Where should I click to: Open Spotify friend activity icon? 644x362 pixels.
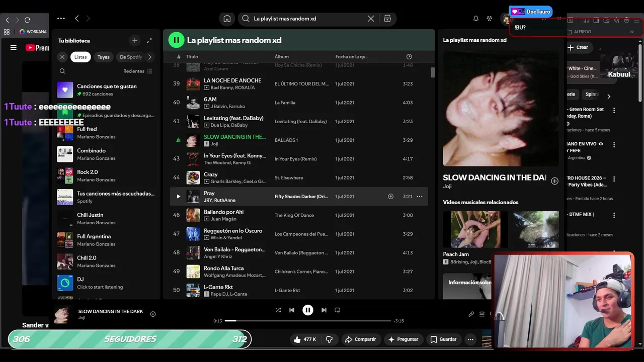(x=490, y=19)
